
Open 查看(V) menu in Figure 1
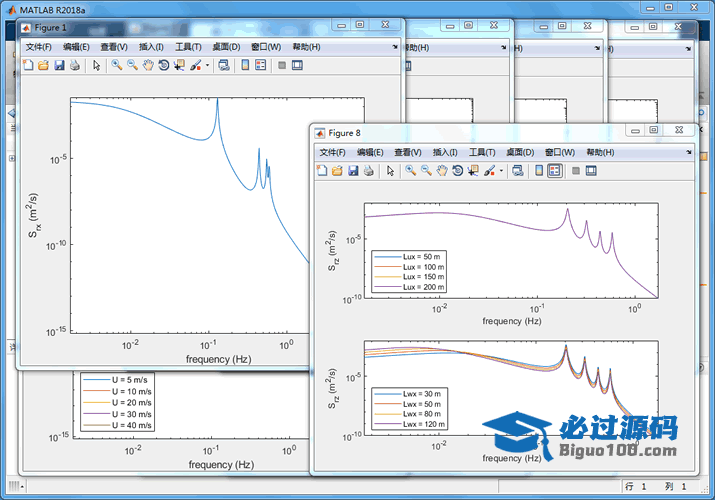click(x=114, y=47)
